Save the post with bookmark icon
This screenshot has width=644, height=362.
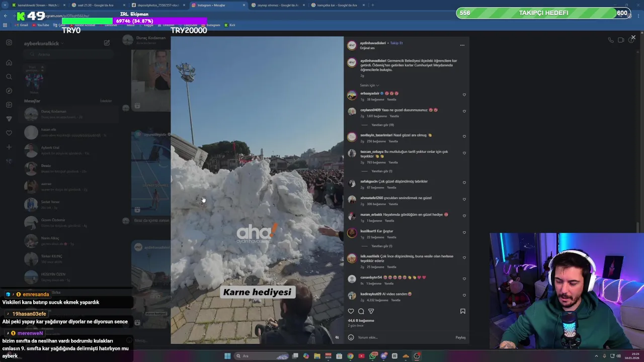[462, 311]
